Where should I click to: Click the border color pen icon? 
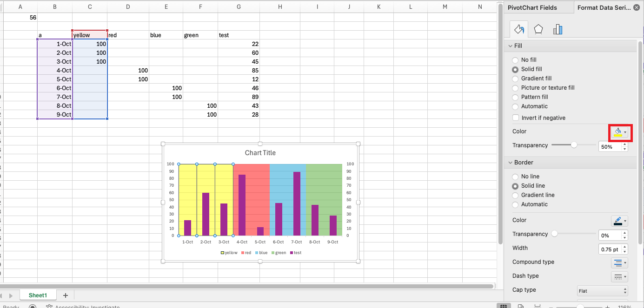pyautogui.click(x=617, y=221)
